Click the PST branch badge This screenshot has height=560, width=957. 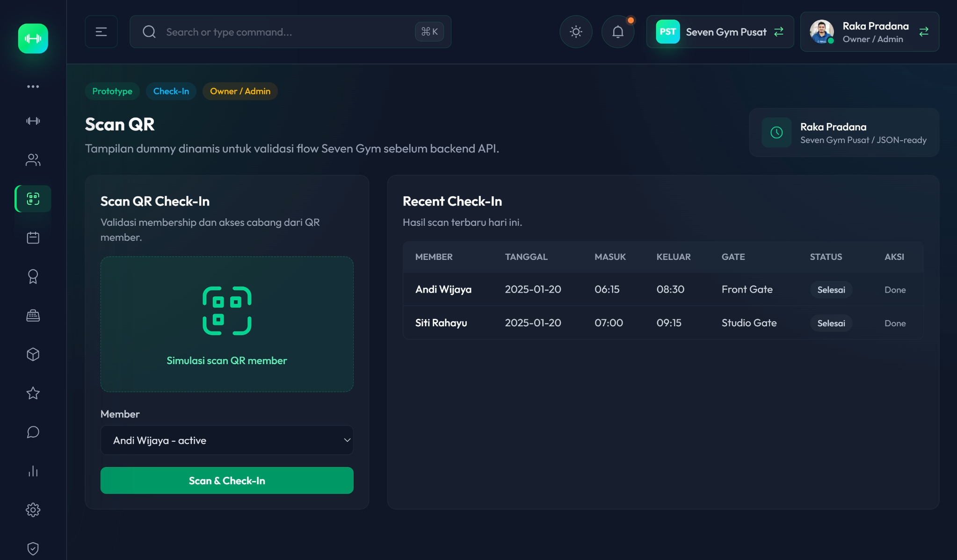(667, 32)
